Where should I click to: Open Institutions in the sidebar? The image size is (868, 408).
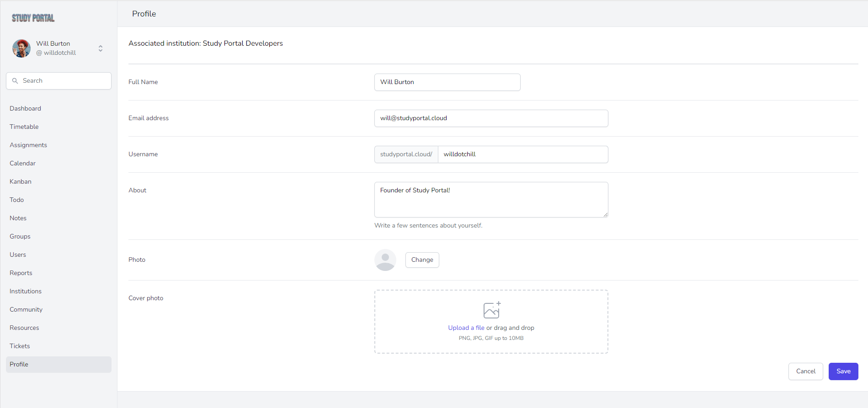(59, 291)
